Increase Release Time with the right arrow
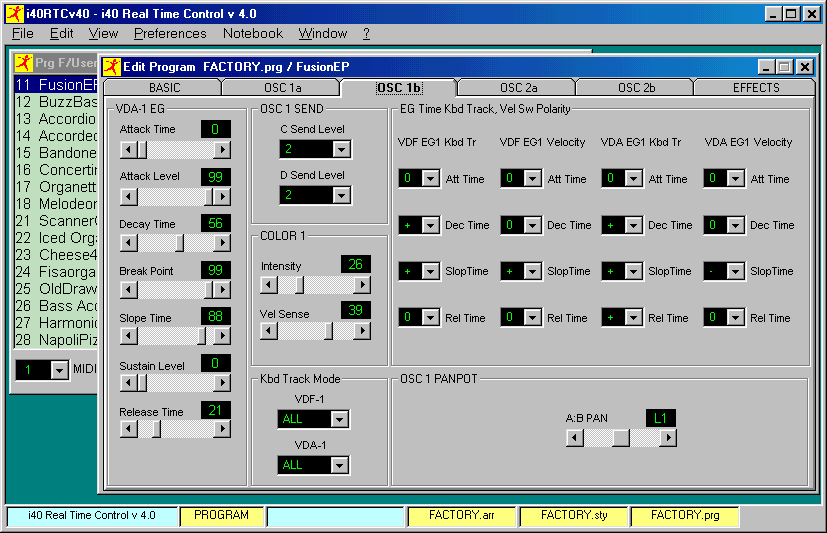 pyautogui.click(x=222, y=429)
